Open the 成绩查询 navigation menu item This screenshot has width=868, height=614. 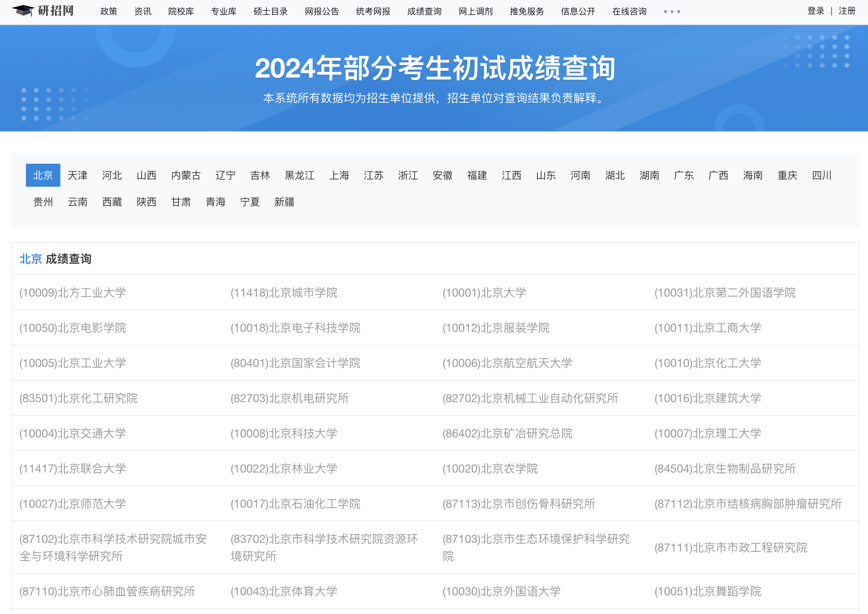click(x=424, y=11)
